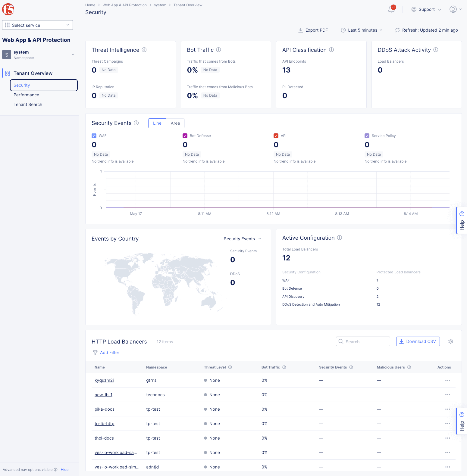The height and width of the screenshot is (476, 467).
Task: Click Web App & API Protection breadcrumb
Action: tap(124, 5)
